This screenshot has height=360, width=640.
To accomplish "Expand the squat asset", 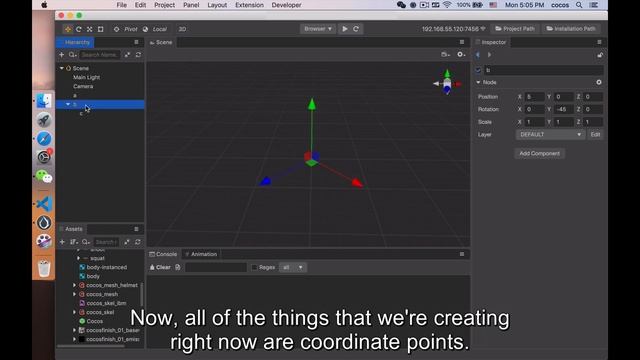I will [x=78, y=258].
